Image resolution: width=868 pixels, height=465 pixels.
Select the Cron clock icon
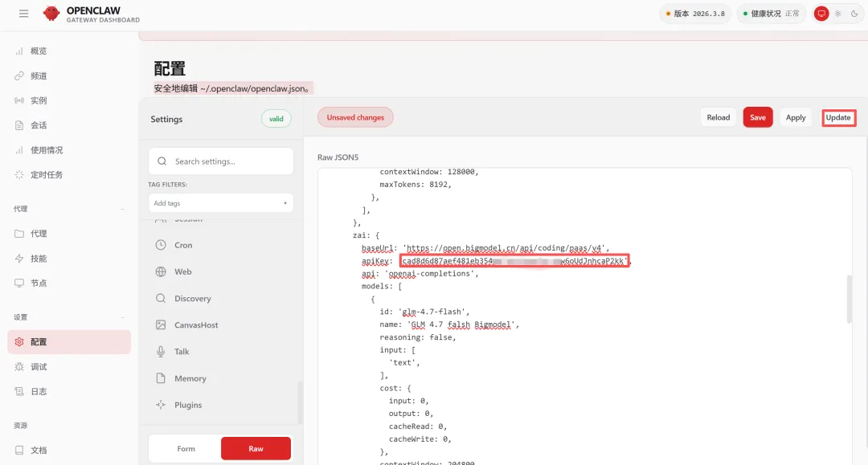pyautogui.click(x=161, y=245)
